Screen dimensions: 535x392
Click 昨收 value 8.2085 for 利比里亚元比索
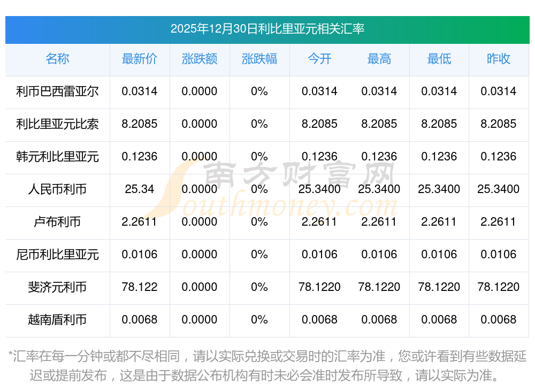point(499,124)
